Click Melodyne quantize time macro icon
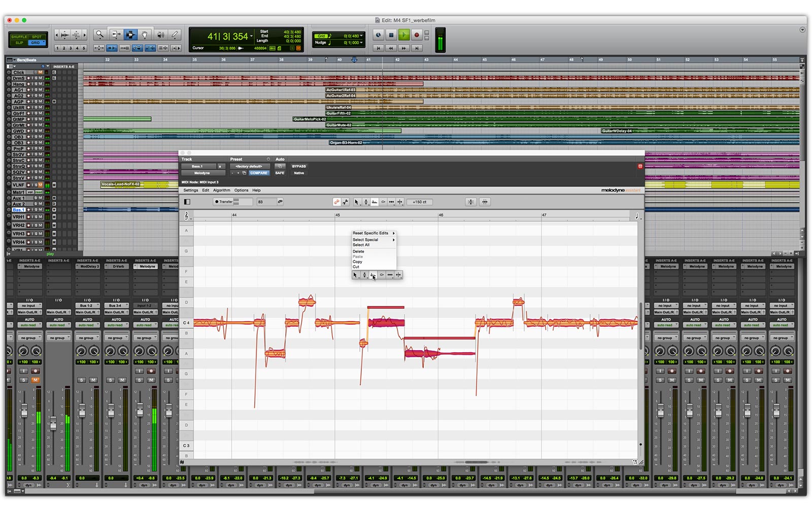This screenshot has width=812, height=511. coord(485,202)
